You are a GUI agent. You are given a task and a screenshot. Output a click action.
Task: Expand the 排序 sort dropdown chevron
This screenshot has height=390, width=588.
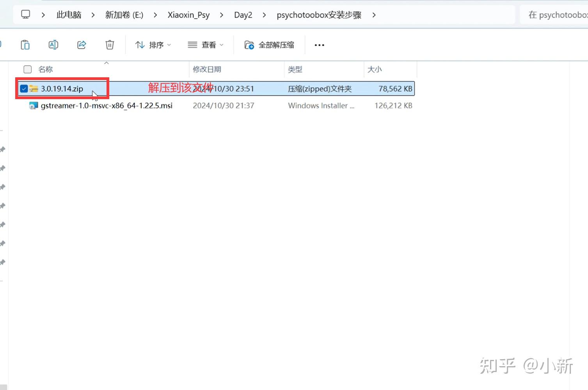[169, 45]
